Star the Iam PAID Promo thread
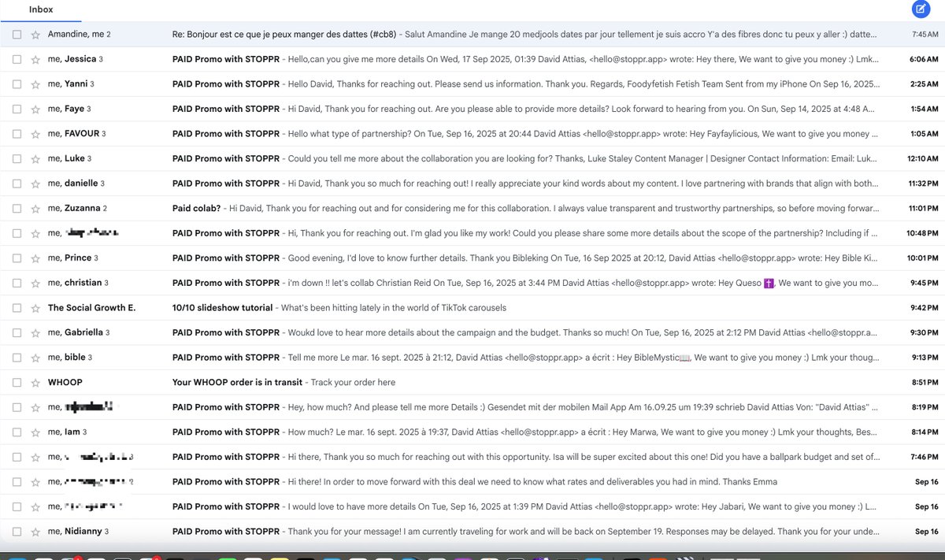Image resolution: width=945 pixels, height=560 pixels. pyautogui.click(x=35, y=432)
